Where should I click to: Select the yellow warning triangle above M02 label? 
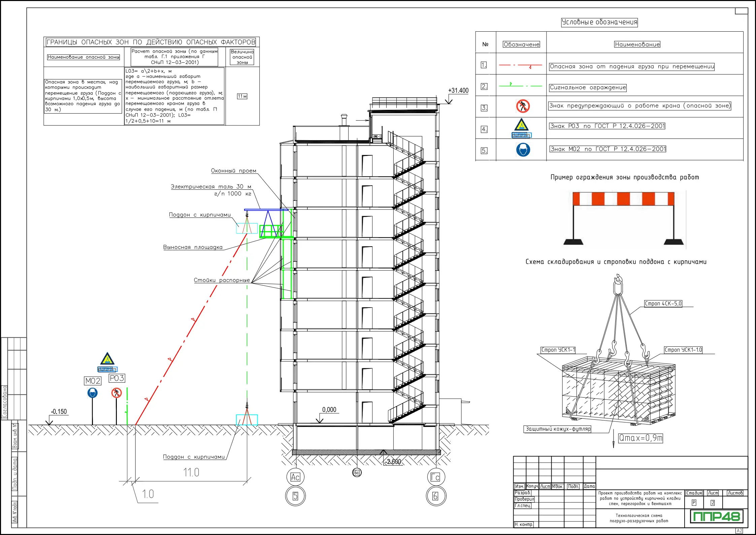point(107,359)
